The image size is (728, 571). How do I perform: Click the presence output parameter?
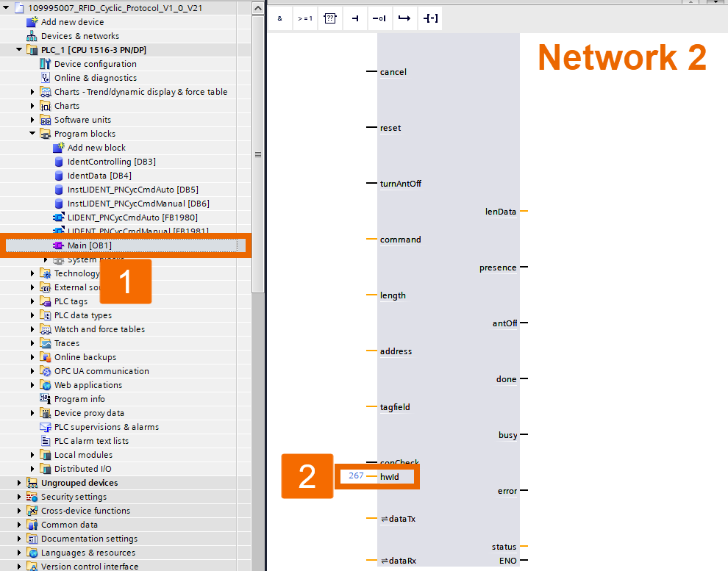498,267
